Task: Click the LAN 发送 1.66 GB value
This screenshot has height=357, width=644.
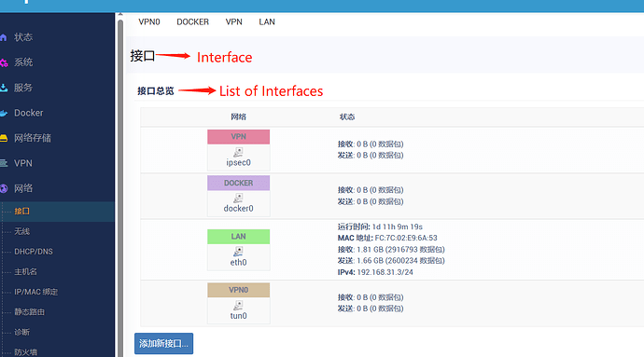Action: tap(400, 261)
